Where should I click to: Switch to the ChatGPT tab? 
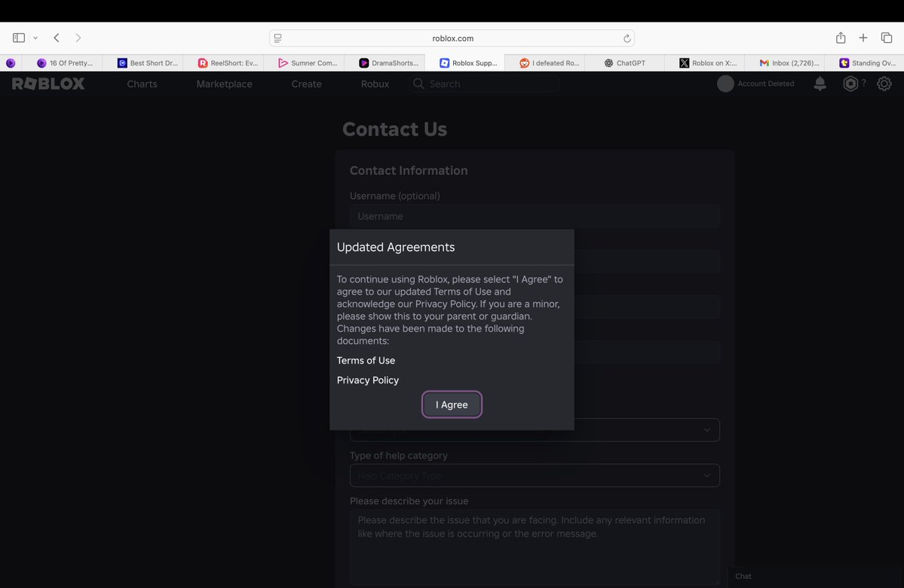pyautogui.click(x=624, y=63)
